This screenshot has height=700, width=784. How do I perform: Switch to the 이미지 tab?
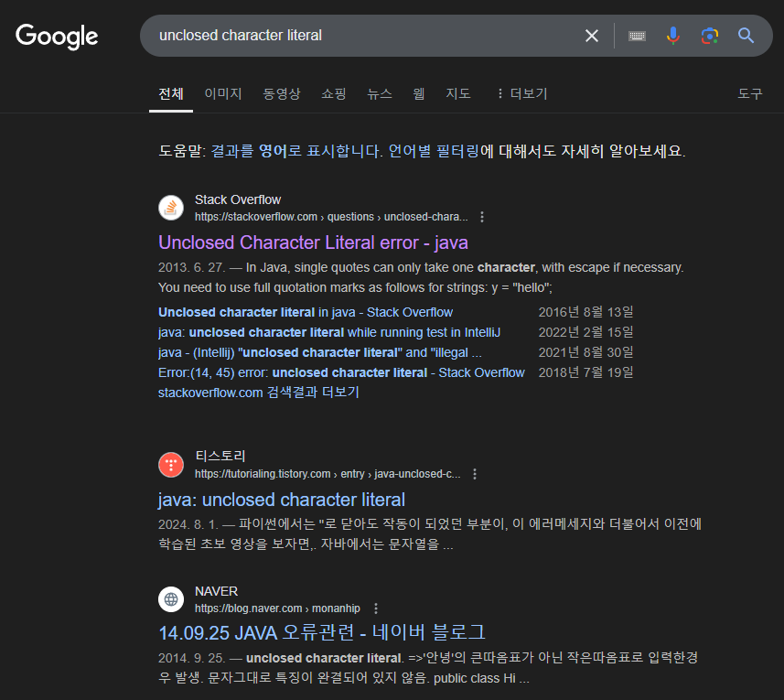(x=223, y=93)
